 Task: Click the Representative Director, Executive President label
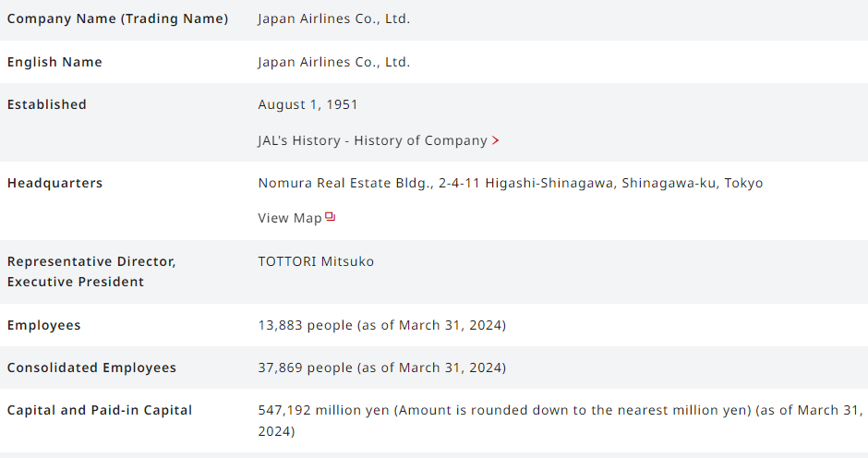pos(91,271)
